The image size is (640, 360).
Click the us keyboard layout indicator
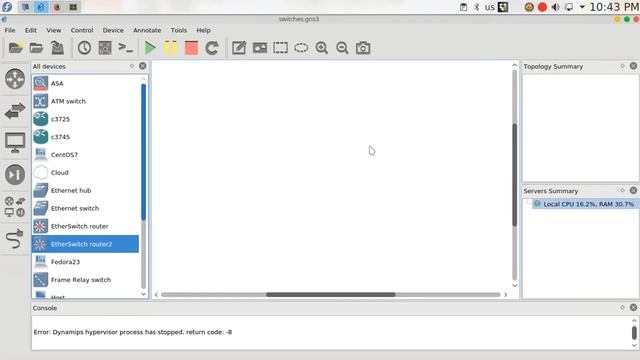tap(490, 7)
